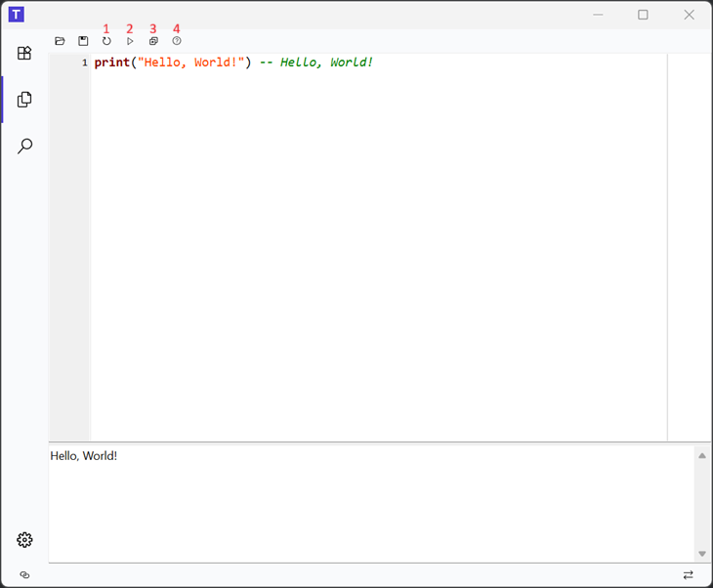Click the open folder icon in the toolbar

(60, 41)
